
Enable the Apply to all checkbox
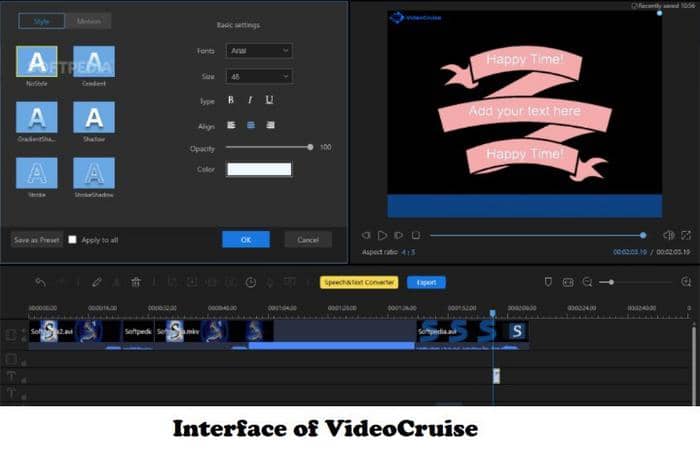click(72, 240)
